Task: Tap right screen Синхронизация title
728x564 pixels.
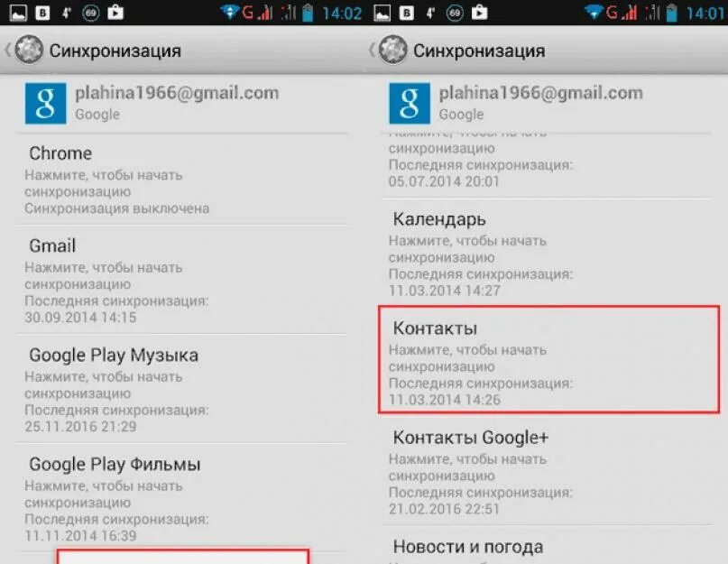Action: pyautogui.click(x=479, y=51)
